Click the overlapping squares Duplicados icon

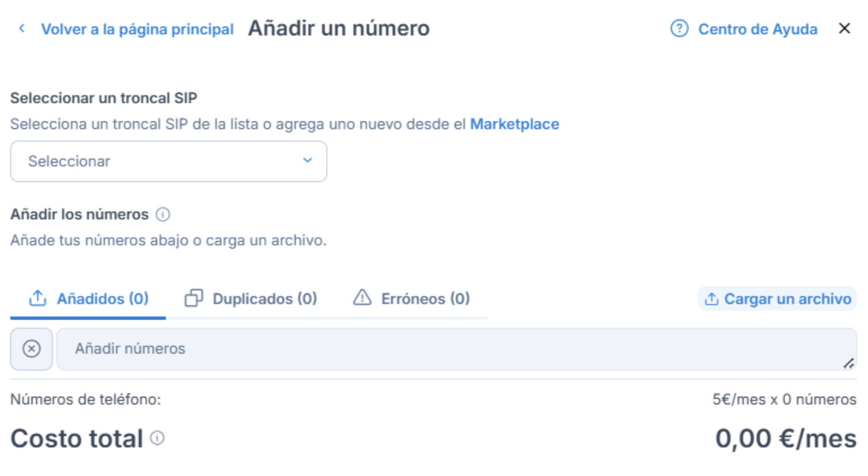pyautogui.click(x=194, y=299)
